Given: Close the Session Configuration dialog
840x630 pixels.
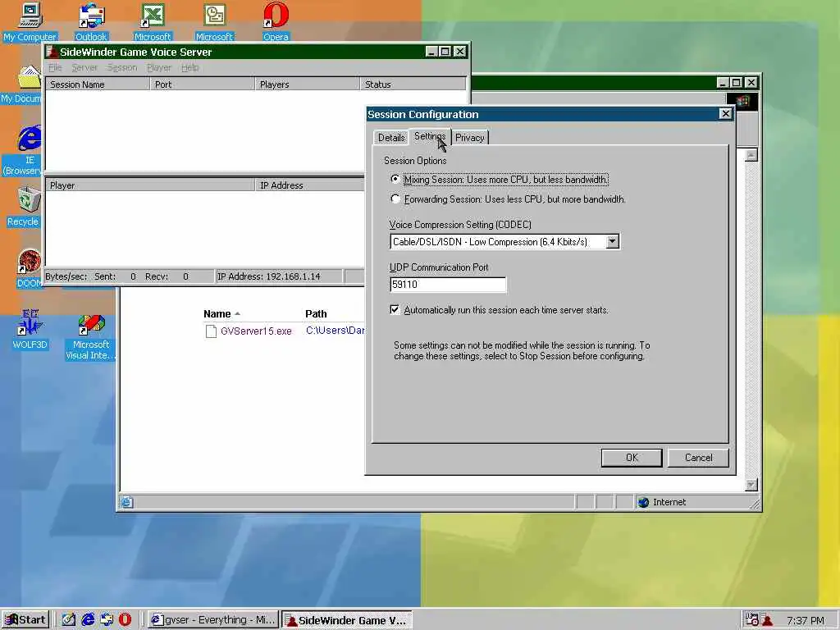Looking at the screenshot, I should point(725,113).
